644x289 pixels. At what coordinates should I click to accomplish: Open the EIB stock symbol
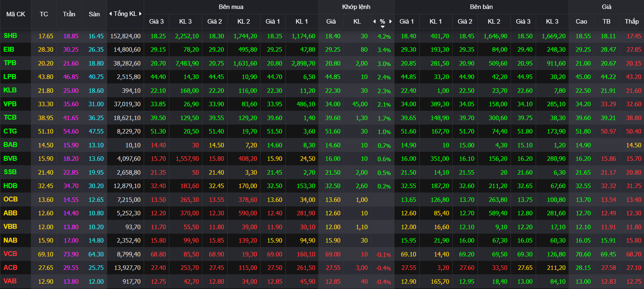[x=9, y=50]
